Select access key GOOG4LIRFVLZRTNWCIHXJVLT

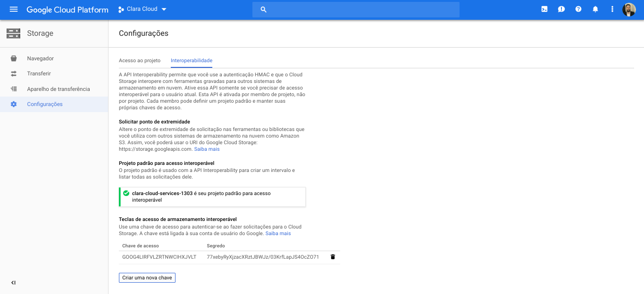coord(159,257)
